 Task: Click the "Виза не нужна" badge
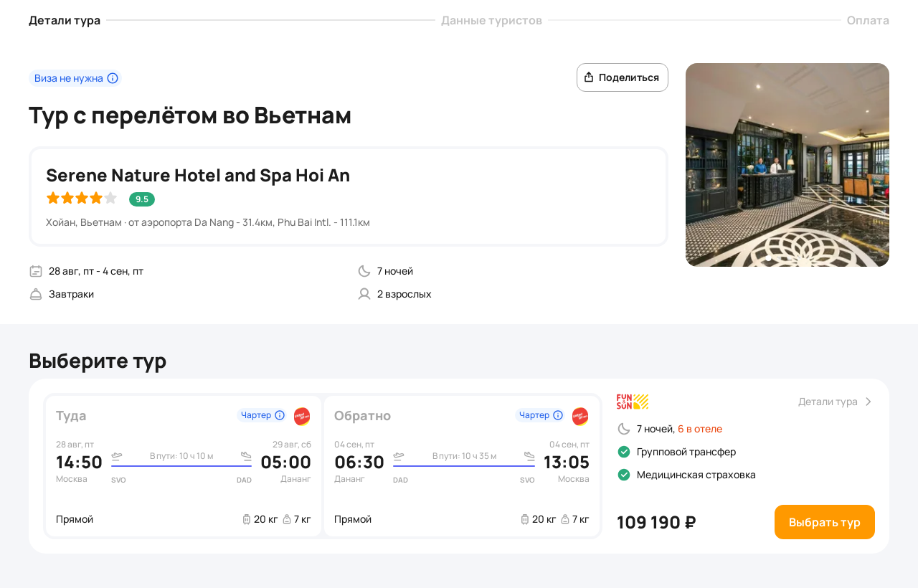75,78
